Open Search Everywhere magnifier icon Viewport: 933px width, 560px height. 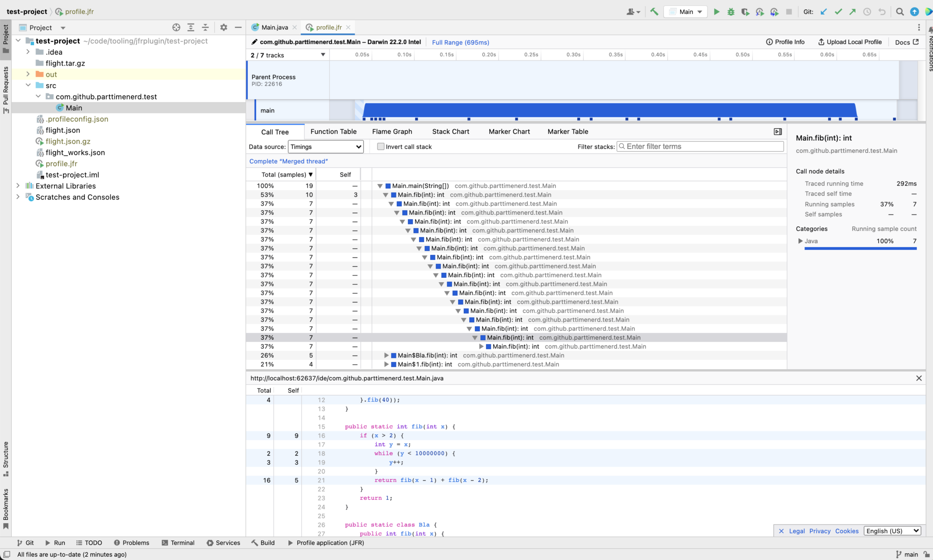tap(900, 12)
